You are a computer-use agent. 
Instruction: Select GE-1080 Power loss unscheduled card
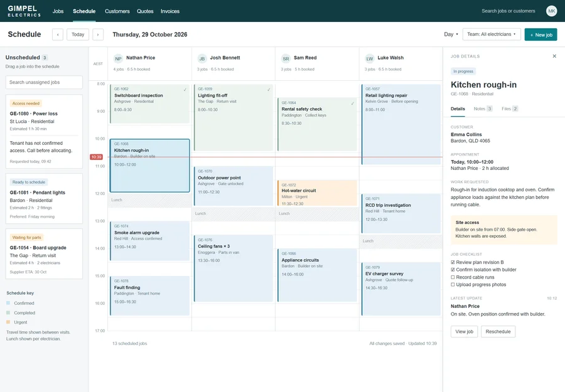pos(44,131)
